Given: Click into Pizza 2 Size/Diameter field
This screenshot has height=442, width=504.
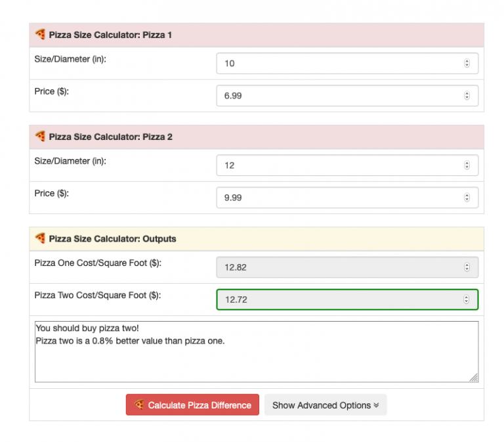Looking at the screenshot, I should (x=341, y=166).
